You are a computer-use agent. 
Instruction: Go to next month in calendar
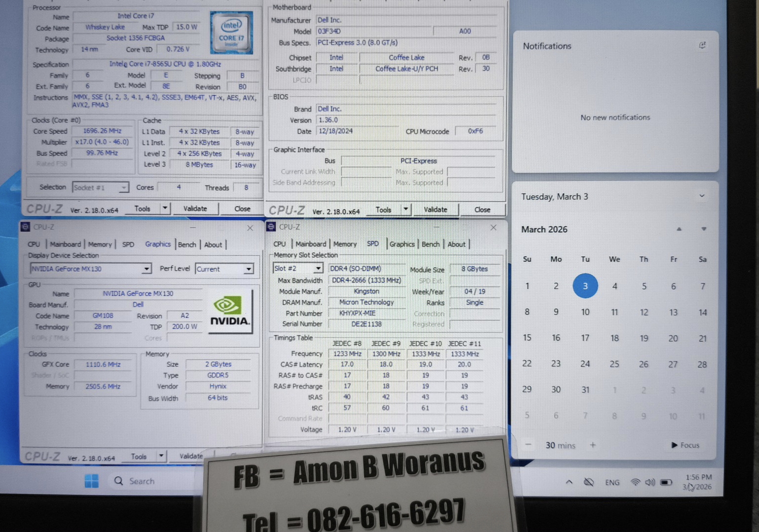pyautogui.click(x=704, y=229)
